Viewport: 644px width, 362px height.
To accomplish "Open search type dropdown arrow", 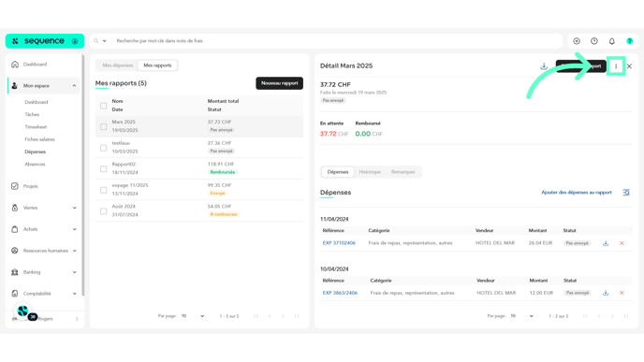I will pos(104,41).
